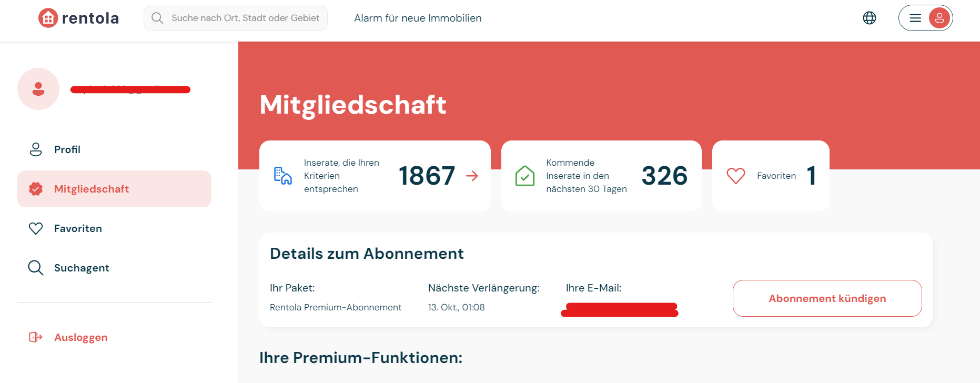Open the Kommende Inserate 326 card
This screenshot has height=383, width=980.
(x=601, y=176)
